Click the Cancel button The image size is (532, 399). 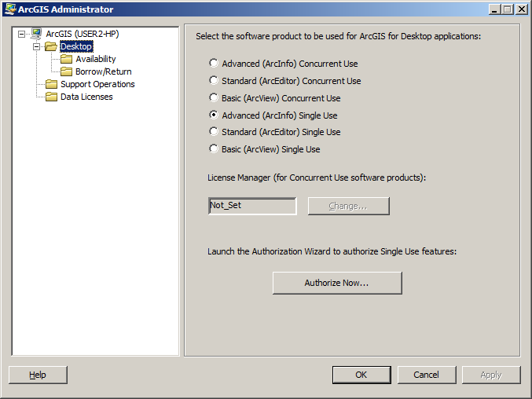coord(427,375)
